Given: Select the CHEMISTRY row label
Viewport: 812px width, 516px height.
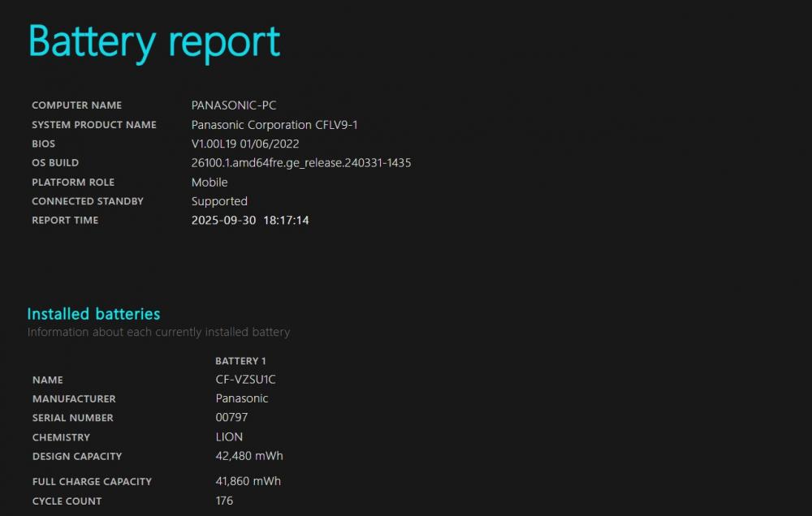Looking at the screenshot, I should (x=61, y=437).
